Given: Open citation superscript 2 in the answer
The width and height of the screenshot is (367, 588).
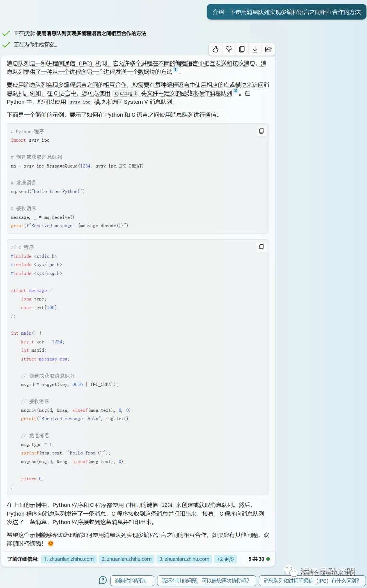Looking at the screenshot, I should point(235,91).
